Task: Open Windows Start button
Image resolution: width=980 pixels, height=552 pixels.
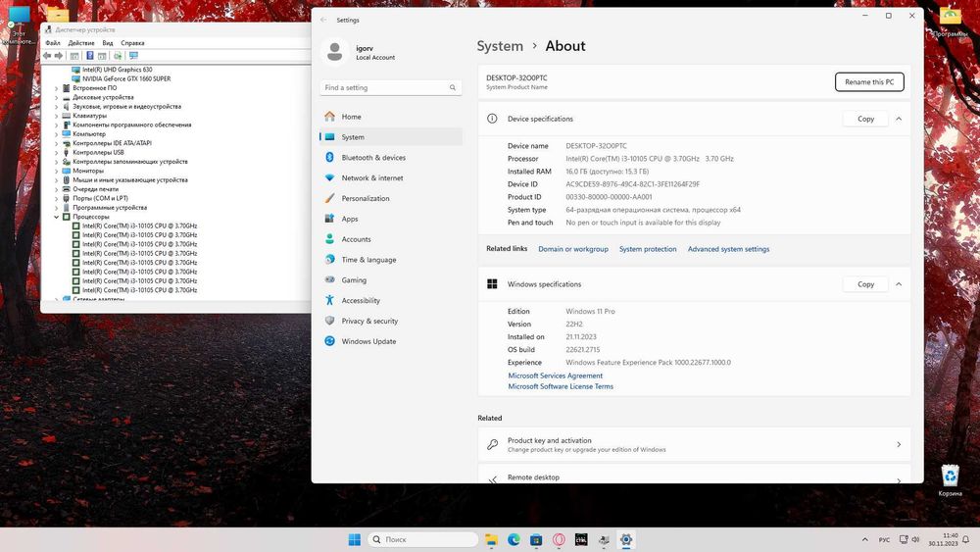Action: (355, 539)
